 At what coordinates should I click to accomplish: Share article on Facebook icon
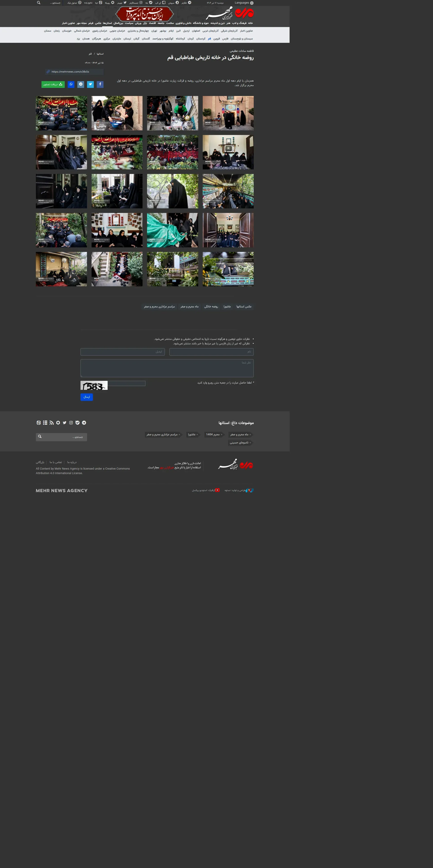point(100,84)
